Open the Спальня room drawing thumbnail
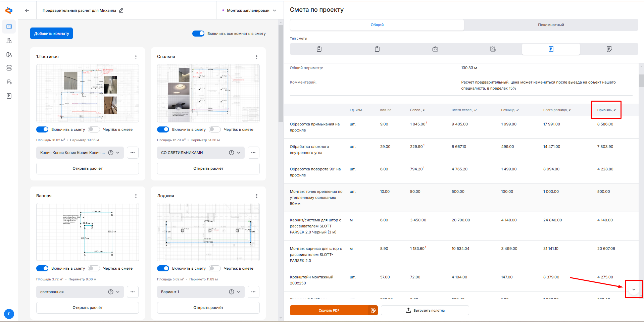The height and width of the screenshot is (322, 644). [x=208, y=93]
